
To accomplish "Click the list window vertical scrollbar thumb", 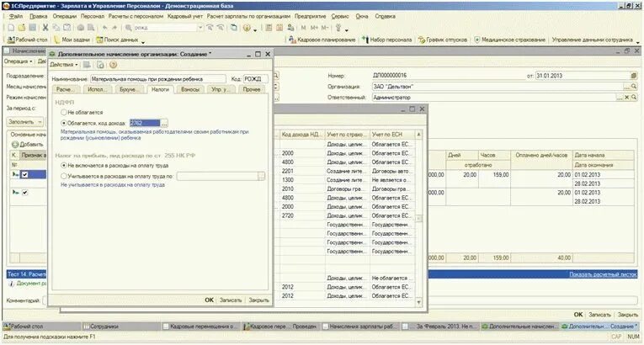I will [419, 219].
